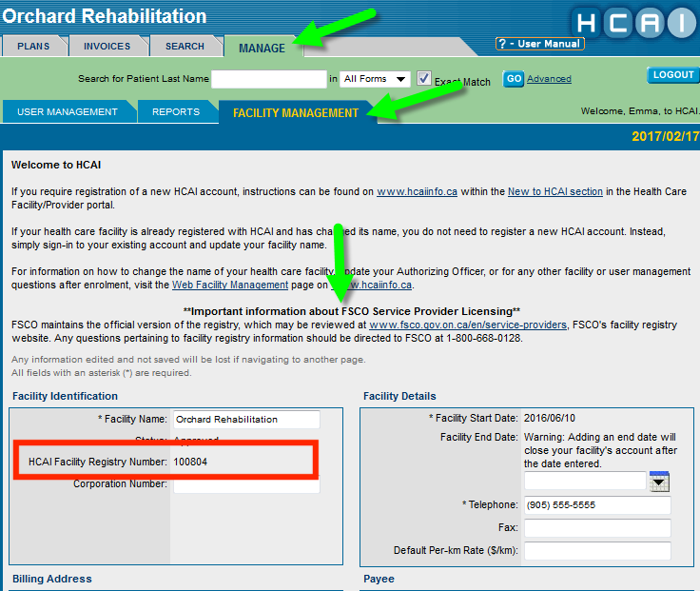This screenshot has height=591, width=700.
Task: Open the Facility End Date calendar picker
Action: [659, 482]
